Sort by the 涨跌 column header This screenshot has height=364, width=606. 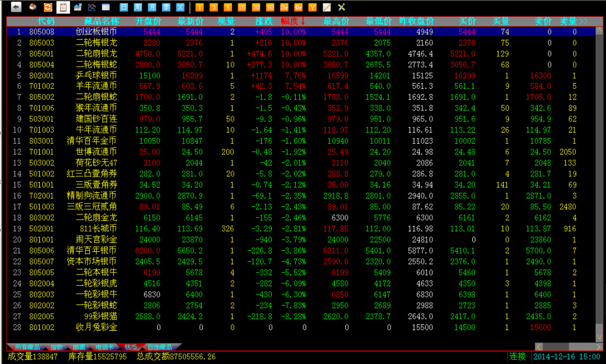coord(264,21)
